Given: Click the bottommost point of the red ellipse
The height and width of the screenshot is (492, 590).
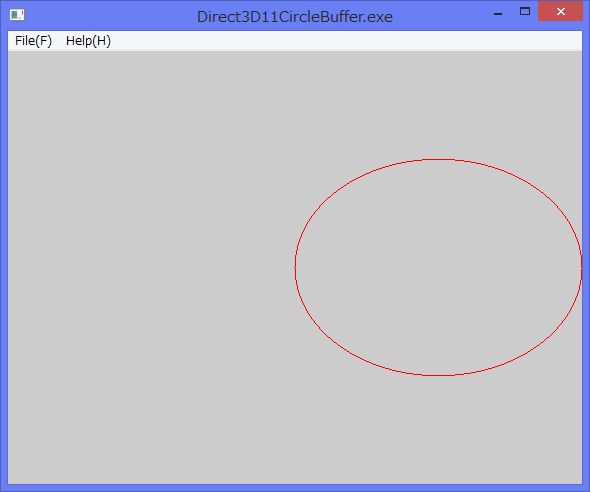Looking at the screenshot, I should point(439,375).
